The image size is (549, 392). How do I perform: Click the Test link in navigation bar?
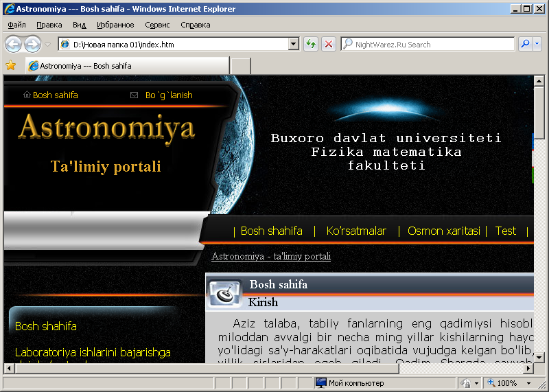click(505, 231)
